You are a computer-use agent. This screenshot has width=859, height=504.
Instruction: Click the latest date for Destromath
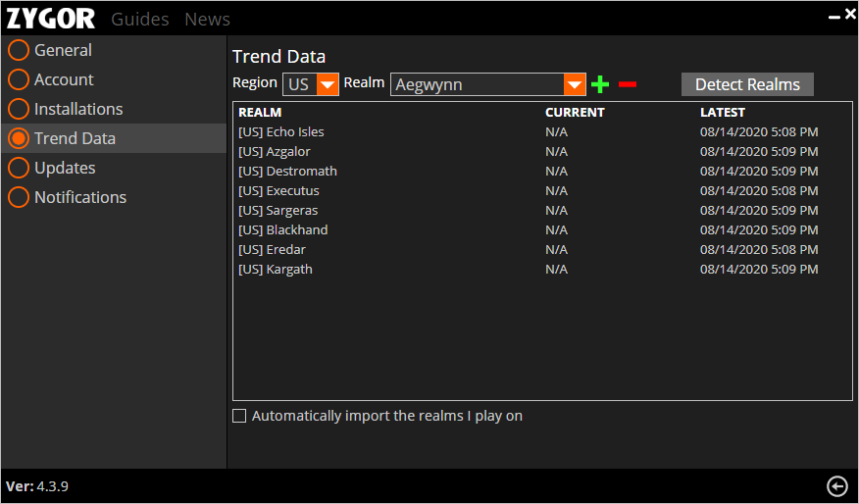[759, 172]
